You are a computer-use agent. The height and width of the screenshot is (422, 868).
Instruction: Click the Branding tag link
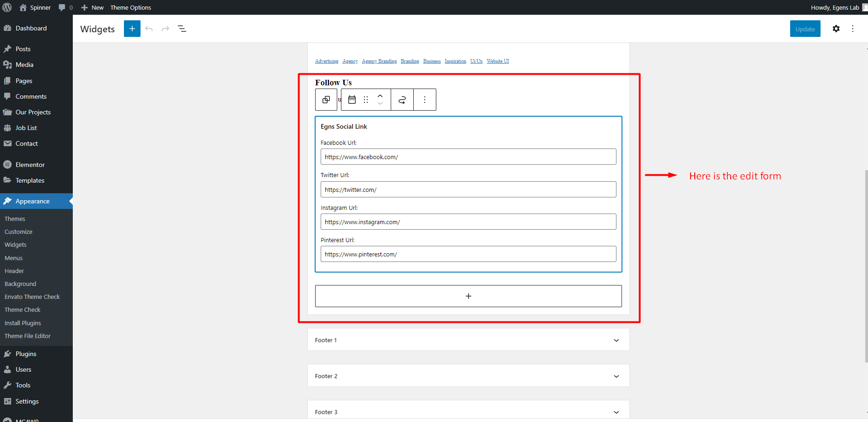pyautogui.click(x=410, y=61)
